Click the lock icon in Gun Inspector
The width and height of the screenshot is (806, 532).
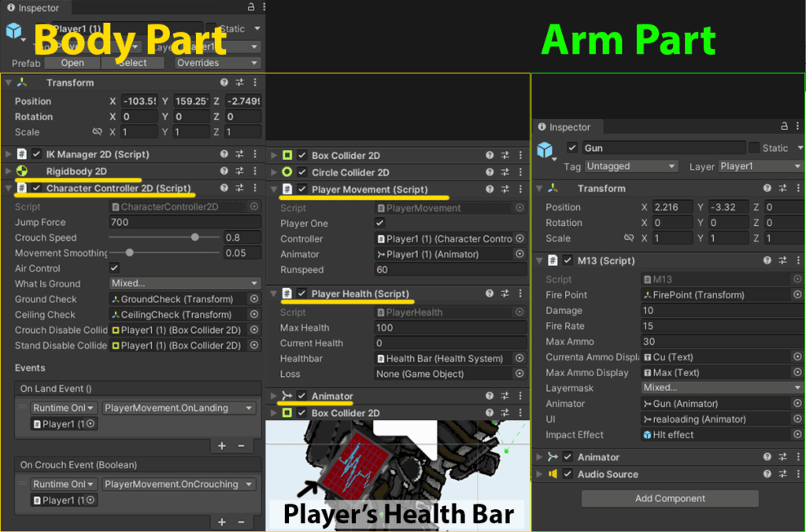784,127
